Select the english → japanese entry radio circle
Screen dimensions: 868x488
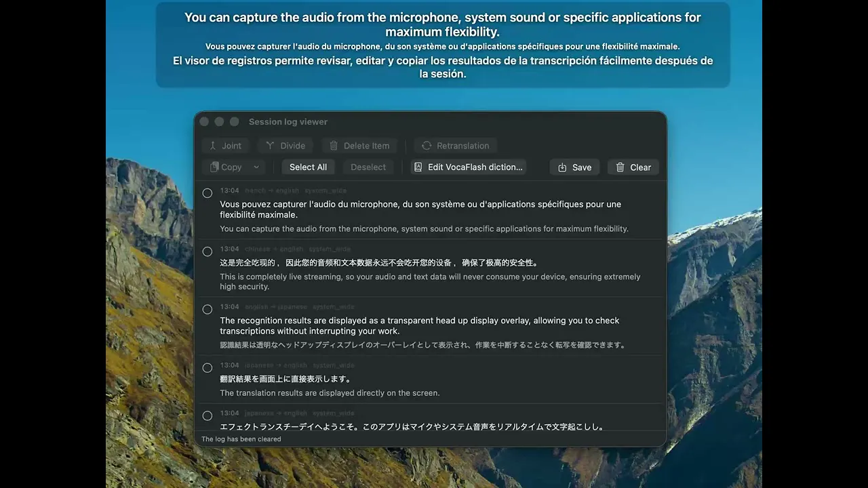pos(208,309)
